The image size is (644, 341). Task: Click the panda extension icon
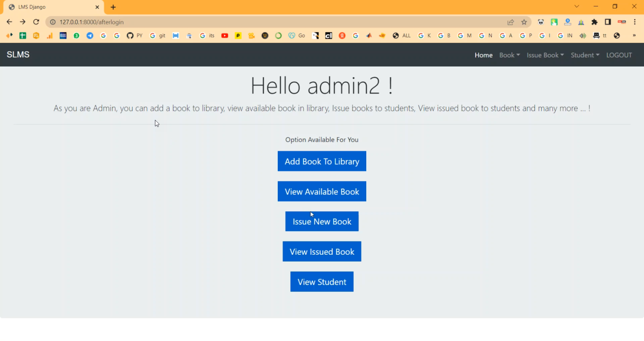[x=541, y=22]
